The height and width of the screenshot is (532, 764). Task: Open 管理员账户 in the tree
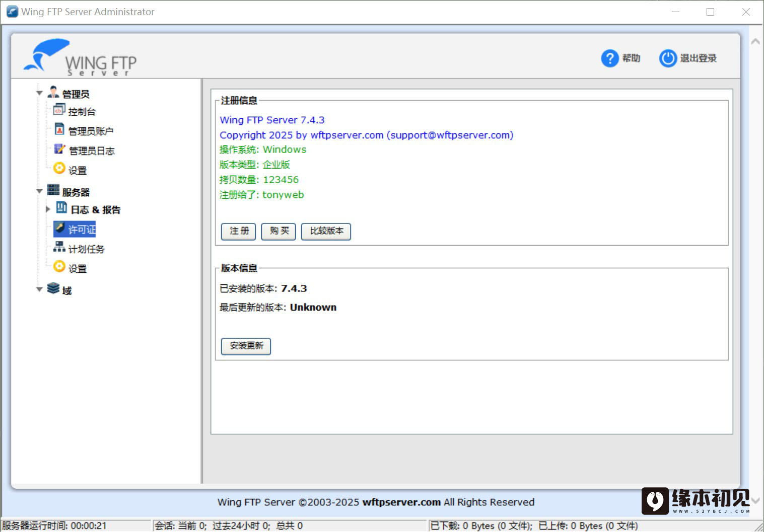click(91, 131)
